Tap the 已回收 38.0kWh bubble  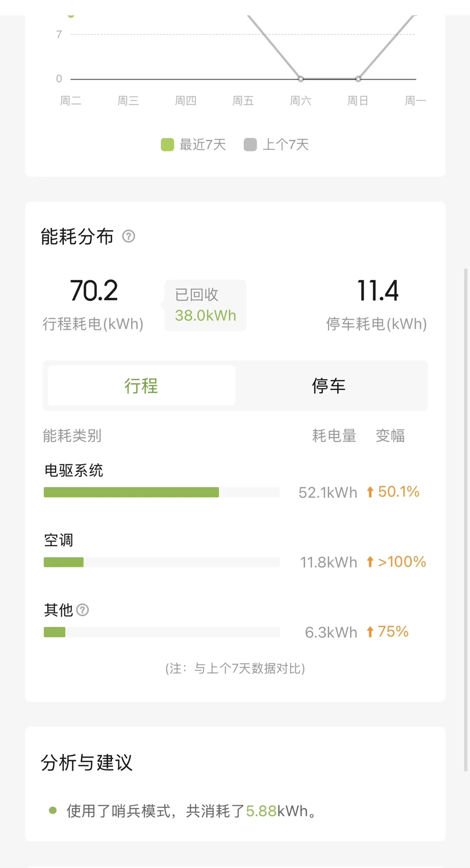(x=205, y=305)
